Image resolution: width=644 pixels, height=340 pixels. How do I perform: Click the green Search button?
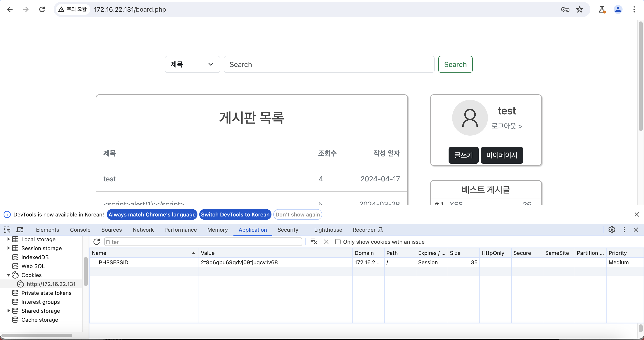pos(455,64)
